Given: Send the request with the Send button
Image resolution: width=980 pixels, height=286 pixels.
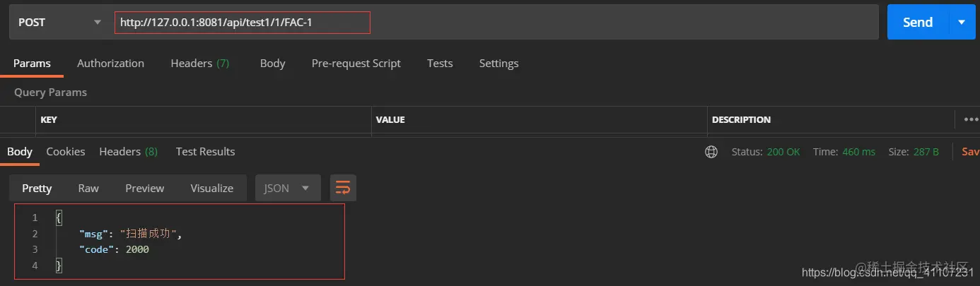Looking at the screenshot, I should tap(918, 23).
